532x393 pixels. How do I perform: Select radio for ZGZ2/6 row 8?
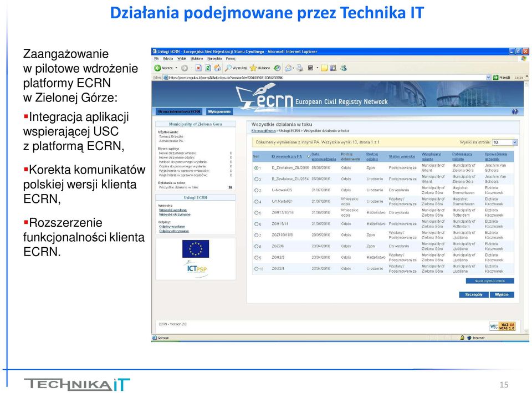256,246
